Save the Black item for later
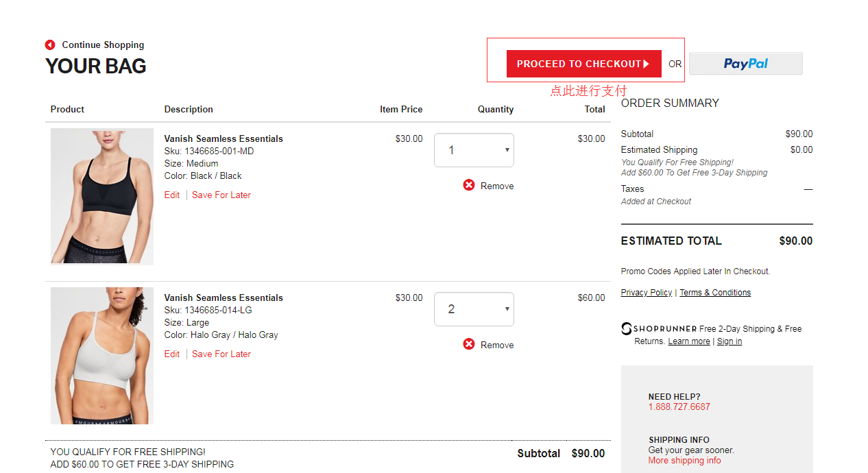 pos(221,195)
